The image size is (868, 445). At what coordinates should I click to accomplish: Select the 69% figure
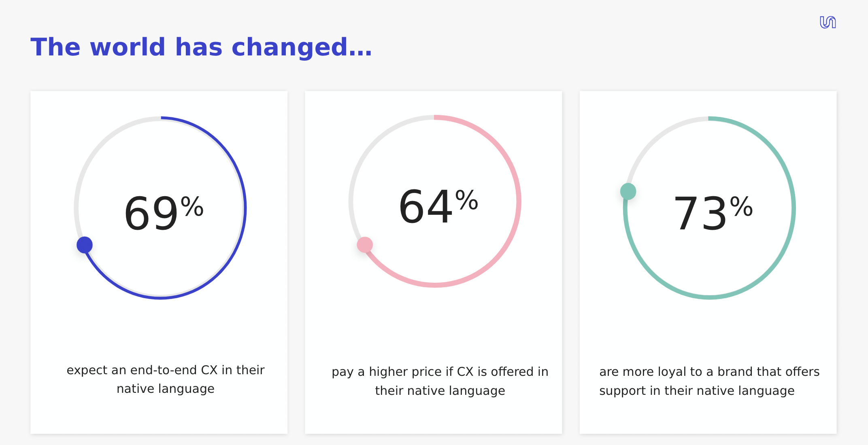click(164, 212)
